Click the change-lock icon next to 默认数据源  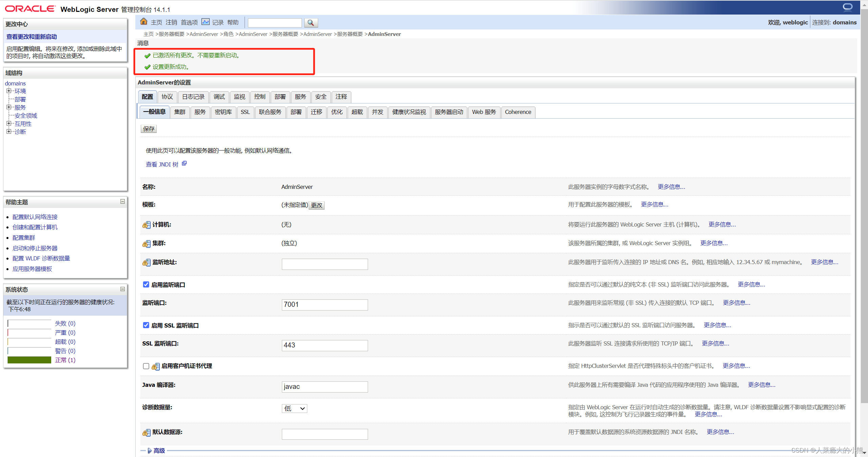pos(146,433)
